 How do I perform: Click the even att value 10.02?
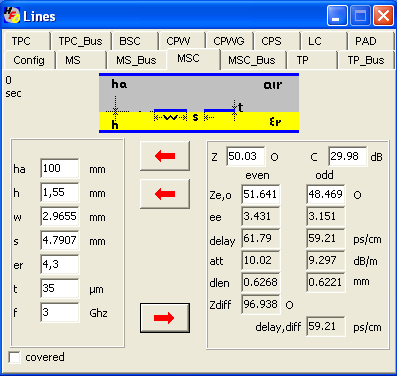[x=261, y=260]
